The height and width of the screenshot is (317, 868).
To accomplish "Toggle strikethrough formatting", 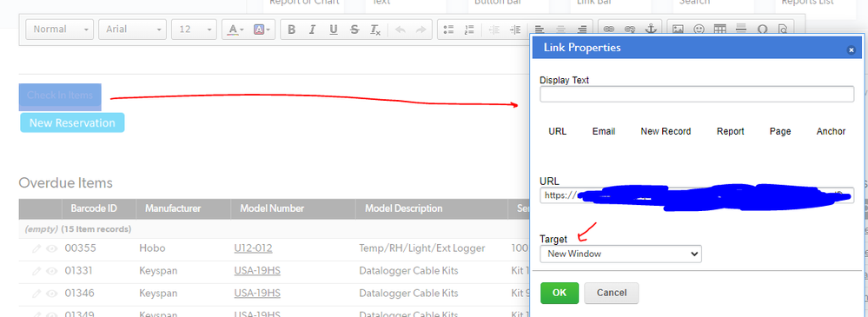I will pyautogui.click(x=354, y=30).
